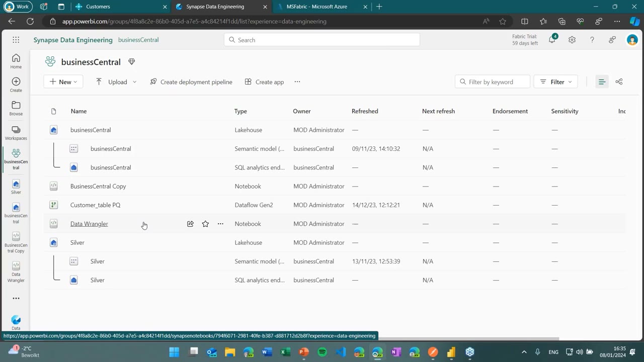This screenshot has width=644, height=362.
Task: Open settings gear icon
Action: point(572,40)
